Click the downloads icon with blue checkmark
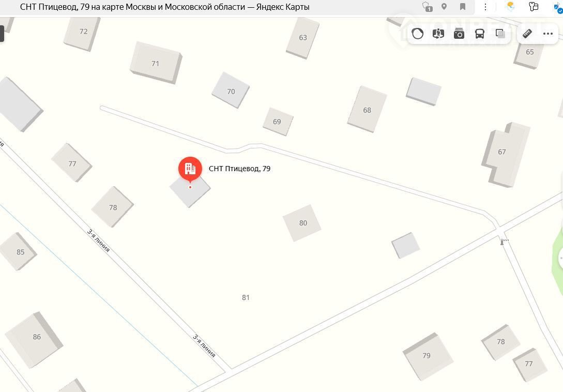Viewport: 563px width, 392px height. [x=558, y=7]
